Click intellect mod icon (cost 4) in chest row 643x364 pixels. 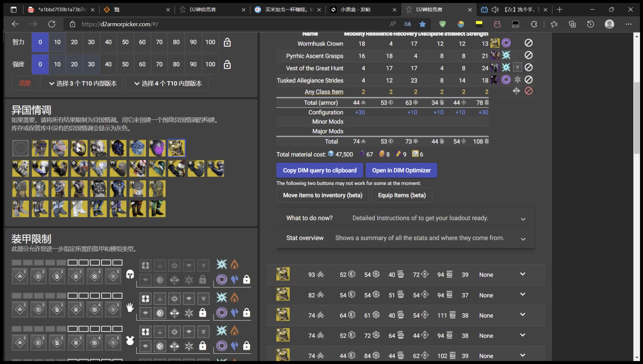coord(94,343)
